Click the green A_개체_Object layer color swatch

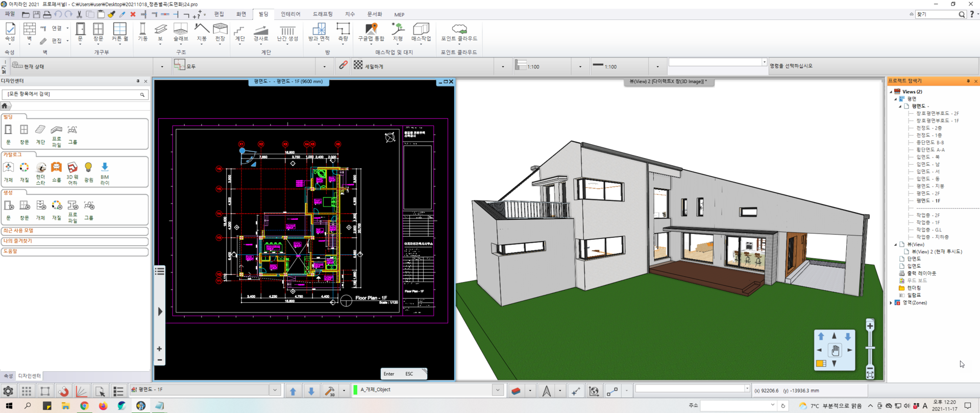355,390
